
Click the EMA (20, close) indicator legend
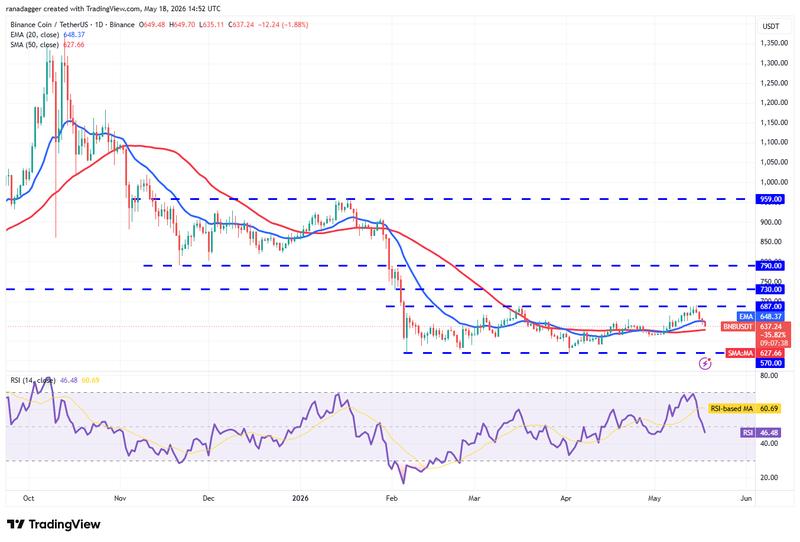47,35
